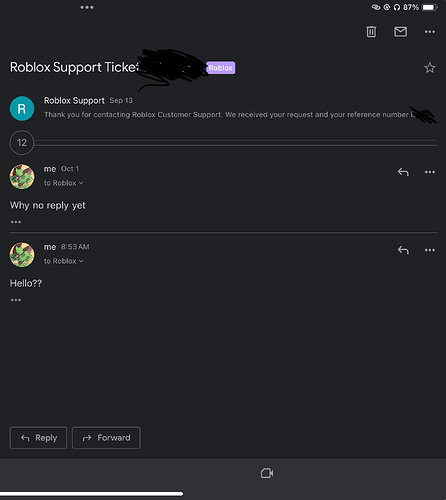The width and height of the screenshot is (446, 500).
Task: Show trimmed content under "Why no reply yet"
Action: [x=16, y=222]
